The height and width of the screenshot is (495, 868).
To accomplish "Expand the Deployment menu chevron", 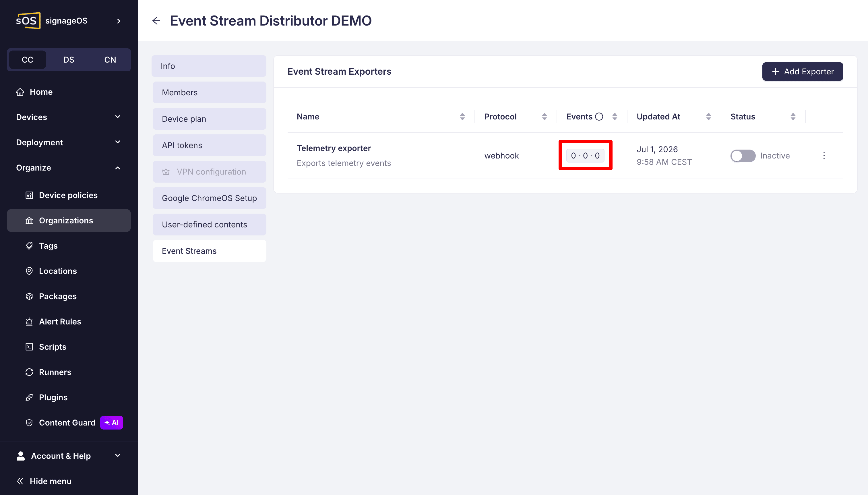I will [118, 142].
